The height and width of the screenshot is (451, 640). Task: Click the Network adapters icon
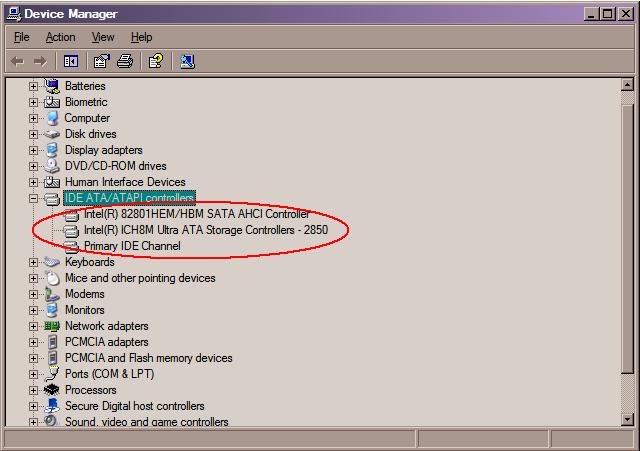(52, 326)
